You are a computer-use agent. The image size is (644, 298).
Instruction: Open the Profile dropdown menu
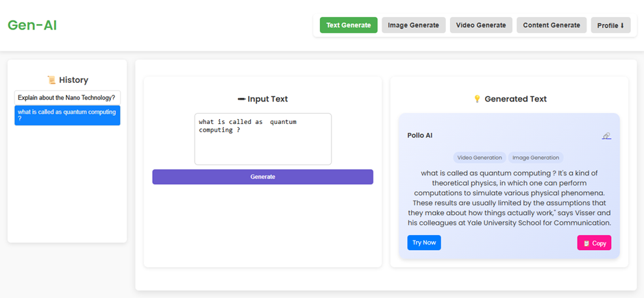610,25
